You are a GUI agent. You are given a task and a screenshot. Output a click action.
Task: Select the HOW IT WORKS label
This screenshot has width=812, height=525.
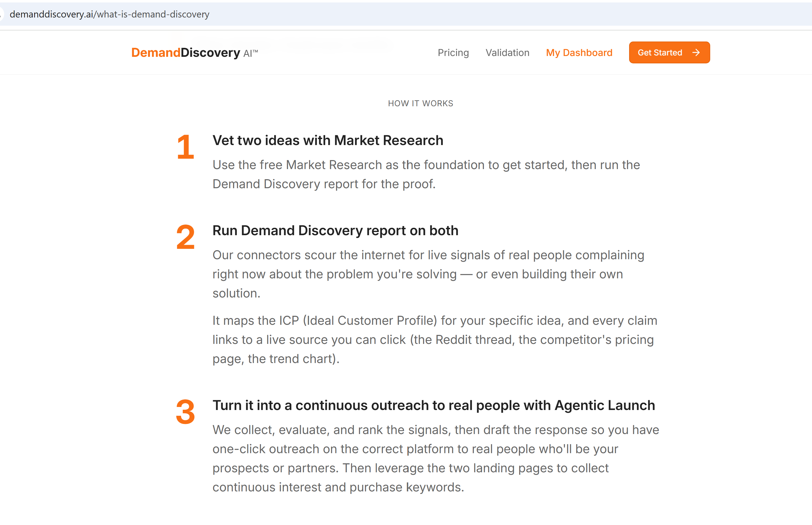pyautogui.click(x=420, y=103)
